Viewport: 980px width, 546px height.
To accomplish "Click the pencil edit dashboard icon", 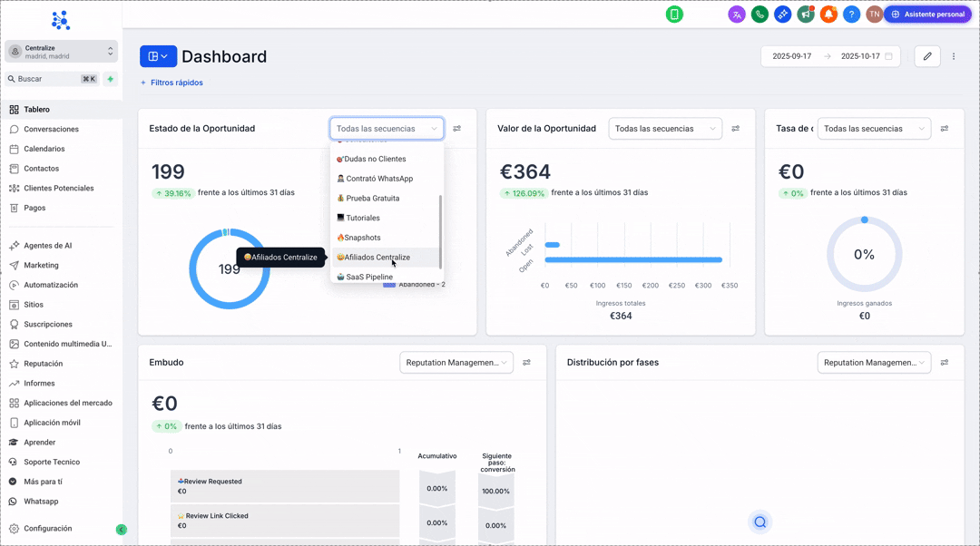I will click(927, 56).
